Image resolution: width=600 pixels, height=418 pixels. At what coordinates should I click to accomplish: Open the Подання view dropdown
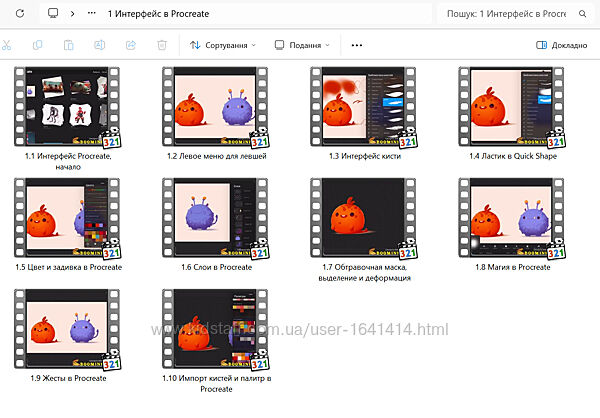tap(304, 45)
